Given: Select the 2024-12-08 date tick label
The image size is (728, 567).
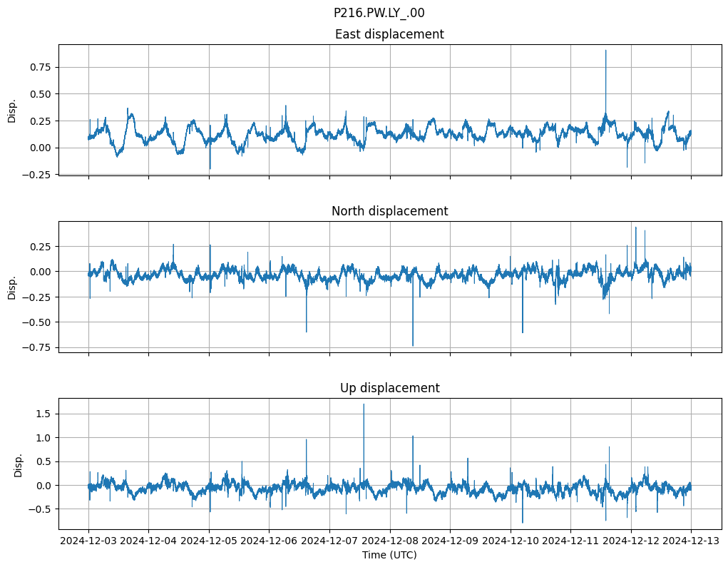Looking at the screenshot, I should pos(390,541).
